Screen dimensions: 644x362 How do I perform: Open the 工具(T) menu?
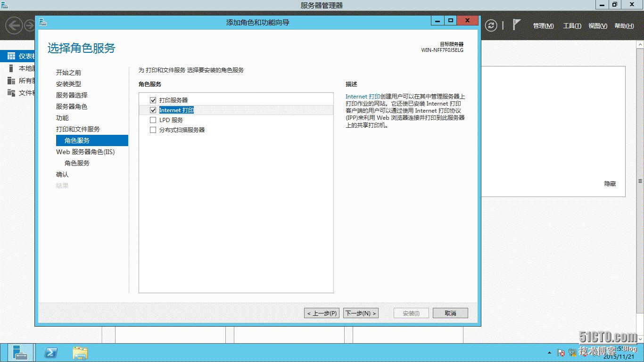tap(571, 26)
